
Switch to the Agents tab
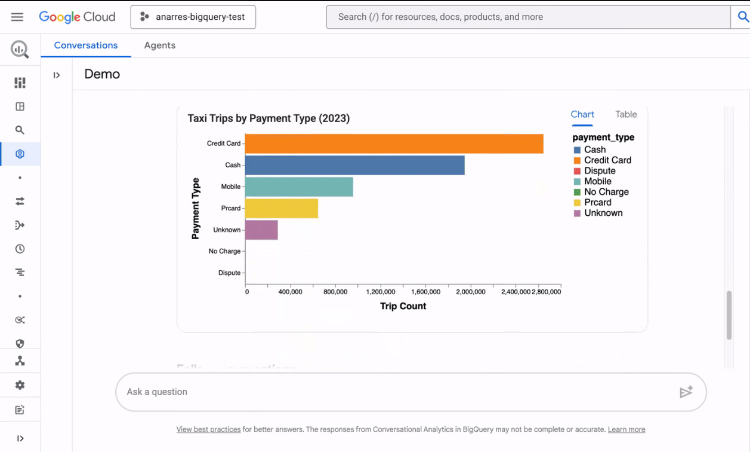160,46
